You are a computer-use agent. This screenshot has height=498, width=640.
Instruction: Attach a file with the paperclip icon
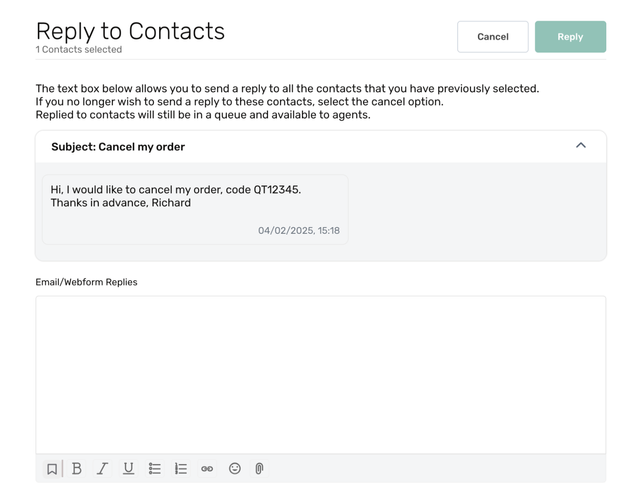tap(259, 469)
